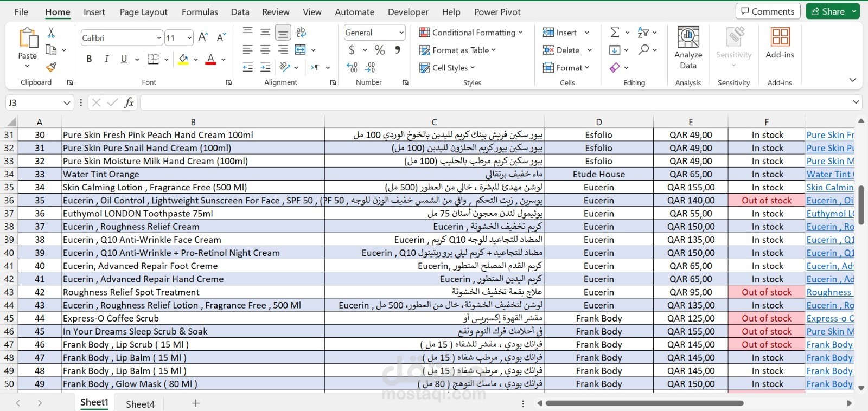
Task: Collapse the ribbon with the chevron
Action: tap(852, 80)
